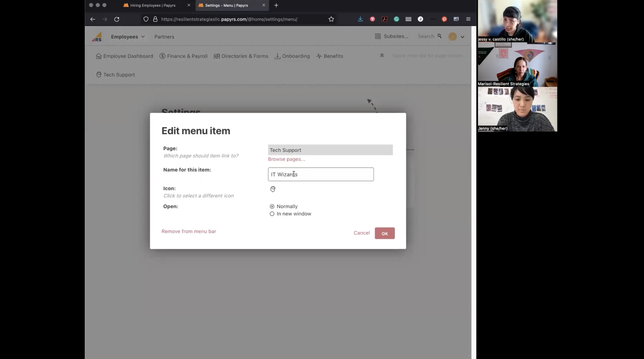Open the browser hamburger menu

pos(468,19)
